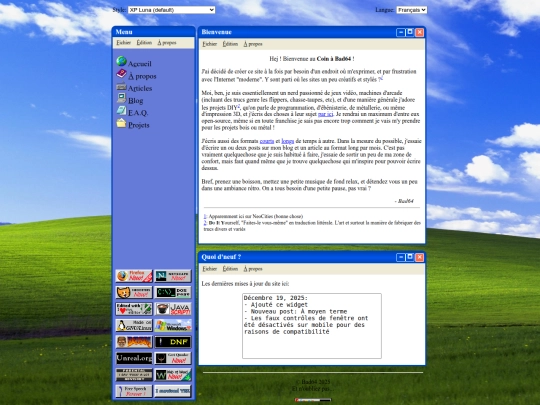Screen dimensions: 540x405
Task: Open À propos menu in the Bienvenue window
Action: click(253, 44)
